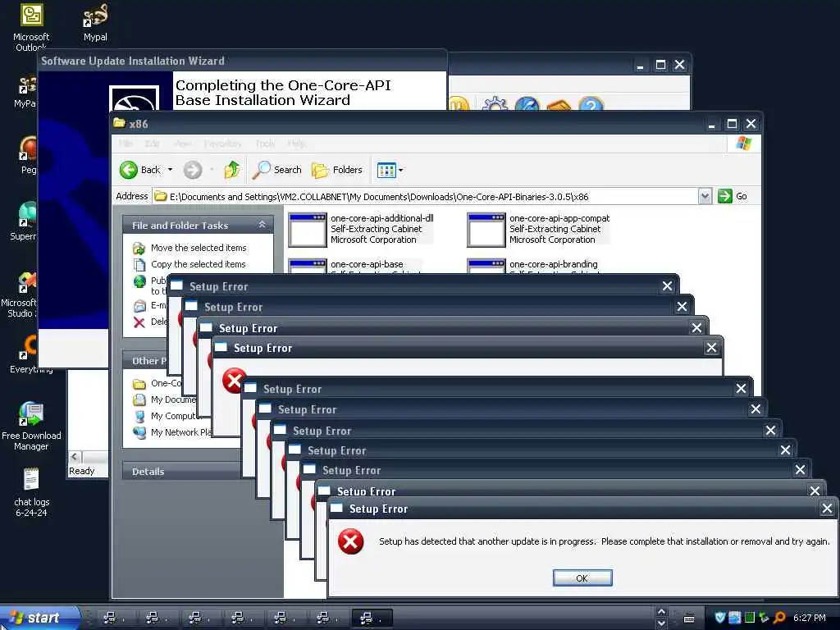The width and height of the screenshot is (840, 630).
Task: Open the View menu in x86 window
Action: tap(182, 144)
